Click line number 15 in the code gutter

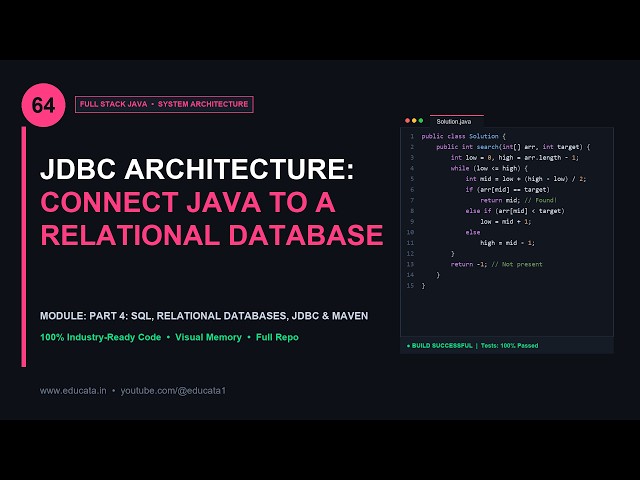click(410, 285)
